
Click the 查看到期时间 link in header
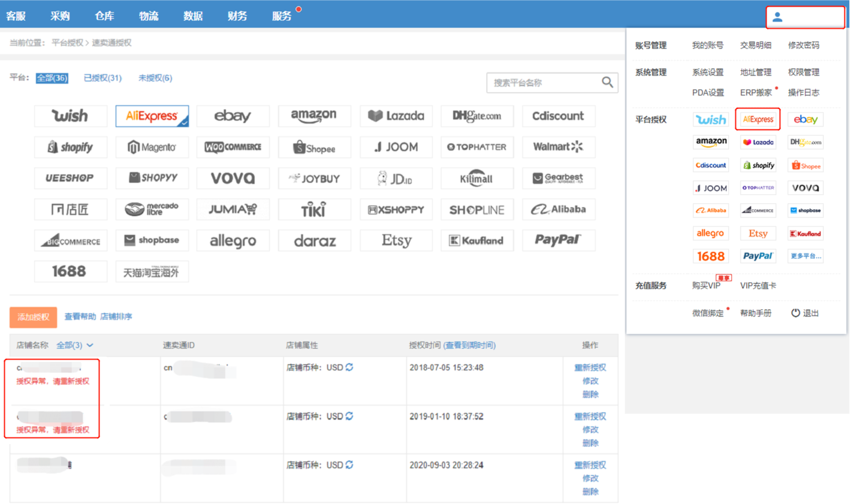[469, 345]
